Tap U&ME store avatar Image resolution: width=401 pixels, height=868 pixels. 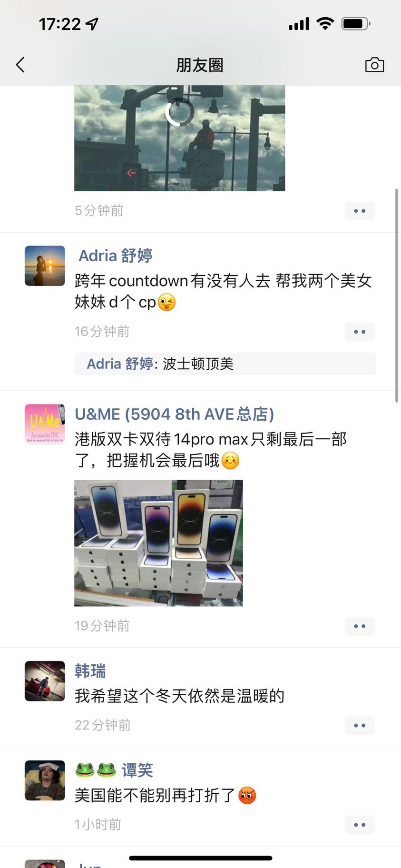[x=45, y=424]
